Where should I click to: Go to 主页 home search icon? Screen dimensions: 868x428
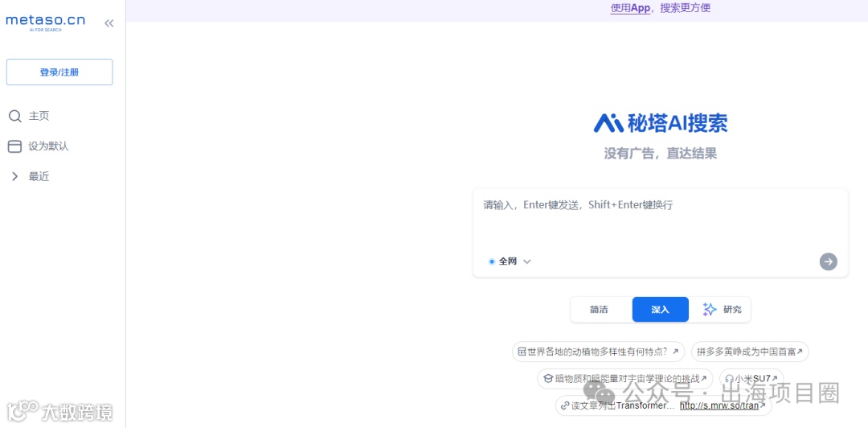[x=15, y=116]
